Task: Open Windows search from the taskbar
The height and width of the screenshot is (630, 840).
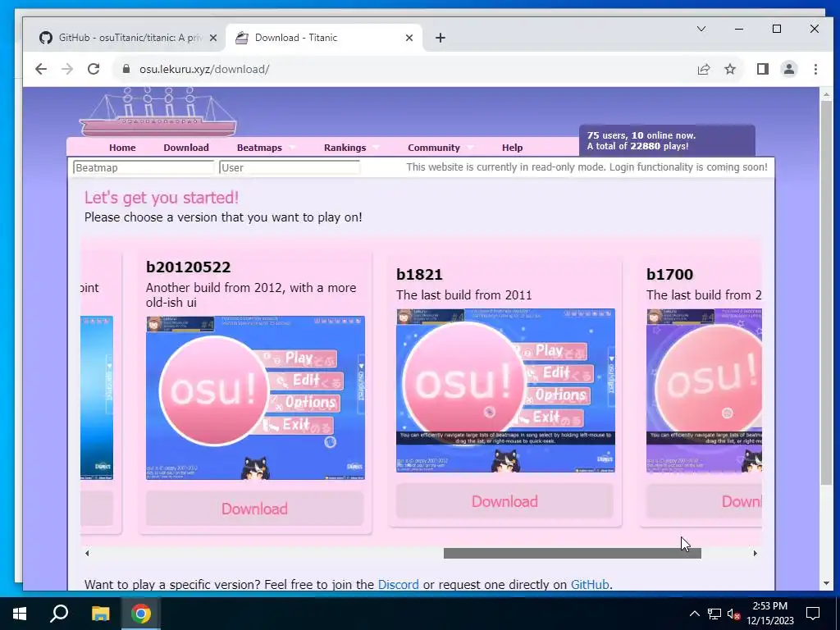Action: coord(59,614)
